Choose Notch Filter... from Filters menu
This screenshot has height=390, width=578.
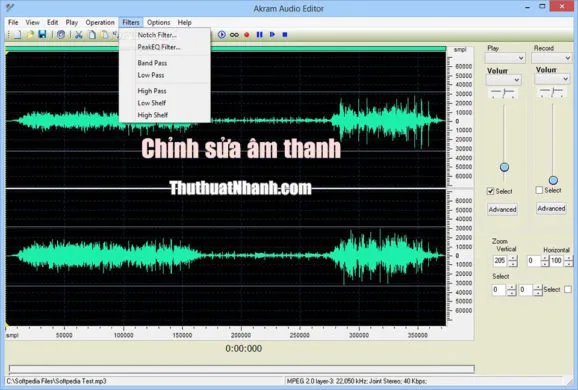pyautogui.click(x=165, y=35)
